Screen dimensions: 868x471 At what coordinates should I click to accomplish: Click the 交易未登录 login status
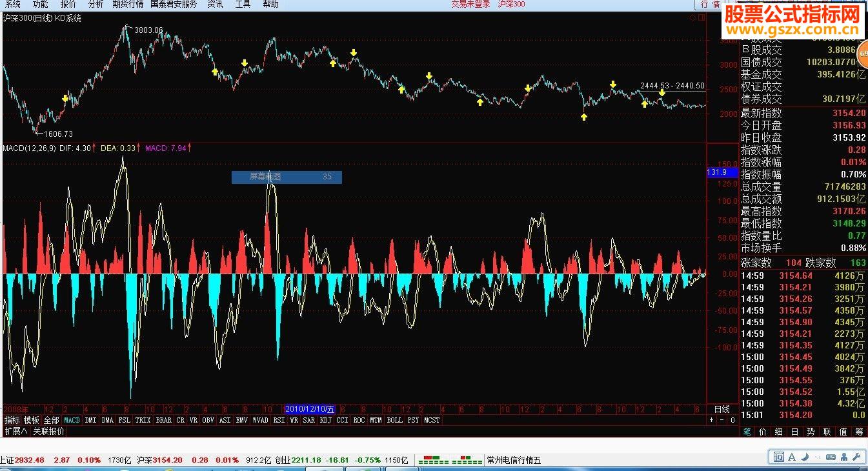(x=470, y=4)
